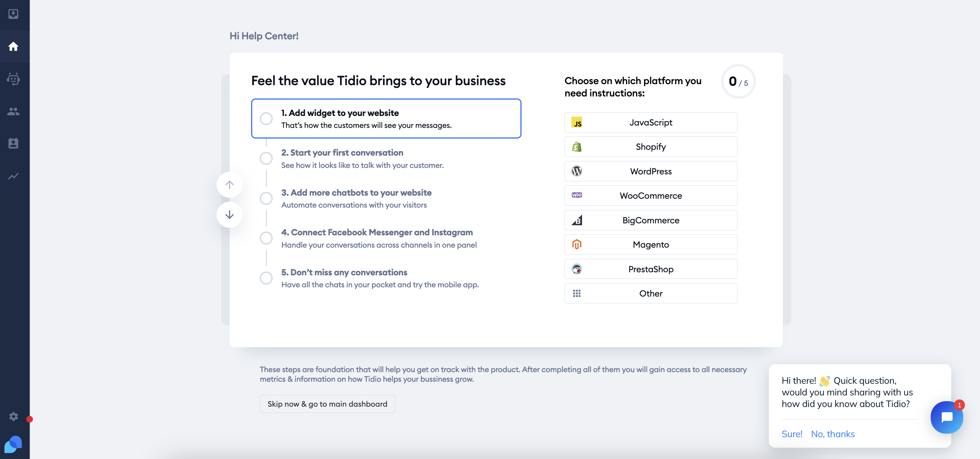The width and height of the screenshot is (980, 459).
Task: Click the Hi Help Center! greeting
Action: point(264,36)
